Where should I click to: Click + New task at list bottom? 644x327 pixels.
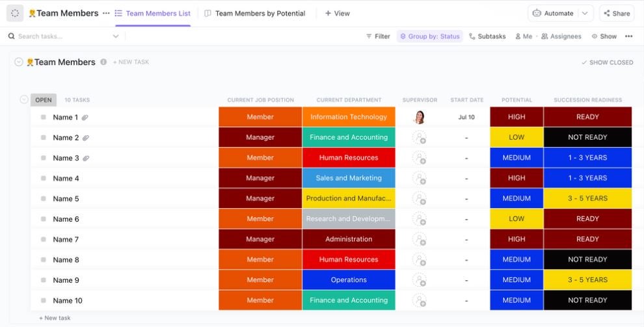(x=55, y=318)
